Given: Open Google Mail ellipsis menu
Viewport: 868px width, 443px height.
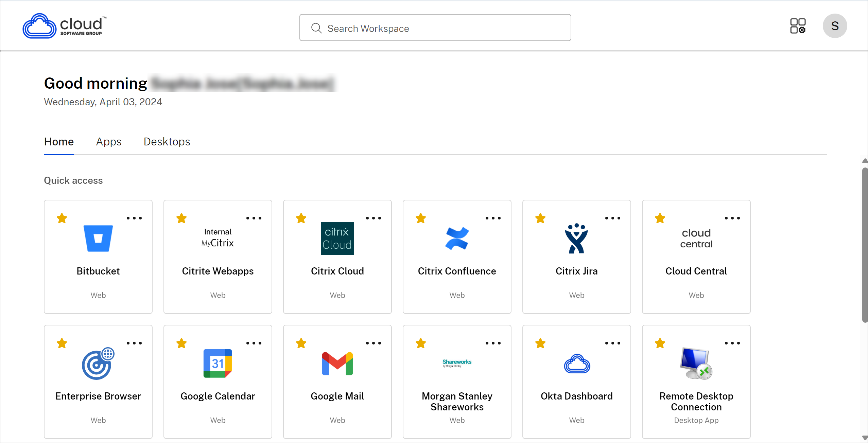Looking at the screenshot, I should point(374,343).
